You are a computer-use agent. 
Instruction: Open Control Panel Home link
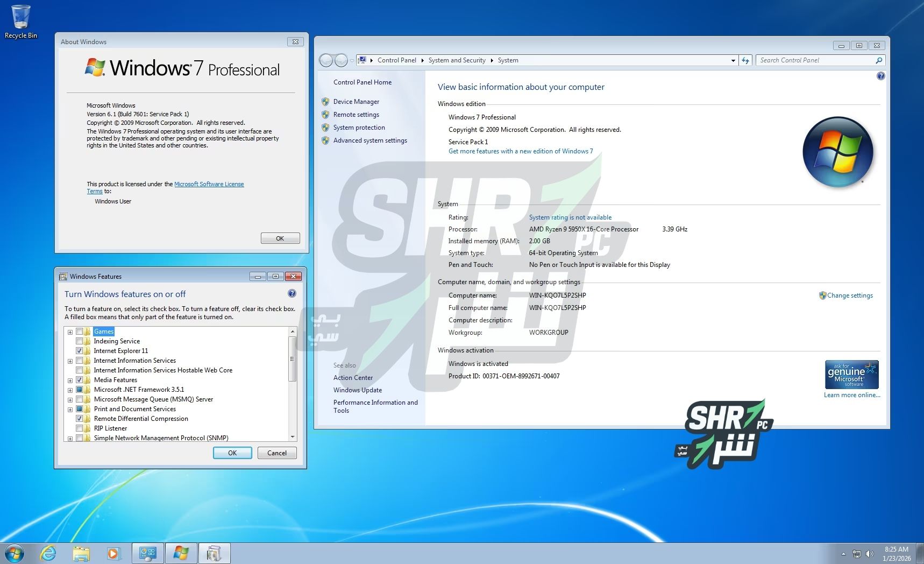pos(363,82)
